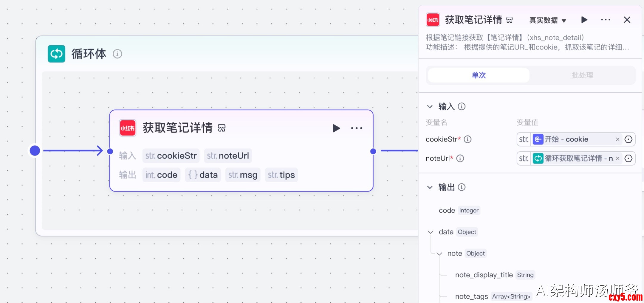
Task: Open side panel more options menu
Action: [x=606, y=20]
